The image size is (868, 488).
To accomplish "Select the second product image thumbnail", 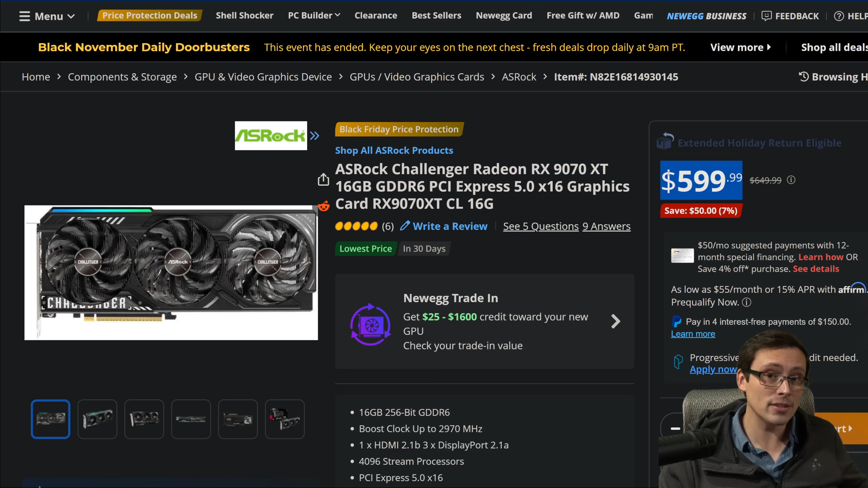I will click(97, 419).
